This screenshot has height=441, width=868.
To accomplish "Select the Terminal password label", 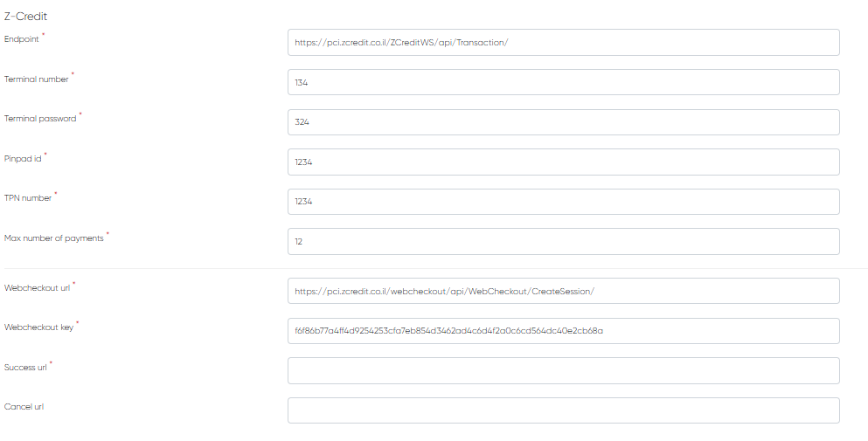I will [x=40, y=119].
